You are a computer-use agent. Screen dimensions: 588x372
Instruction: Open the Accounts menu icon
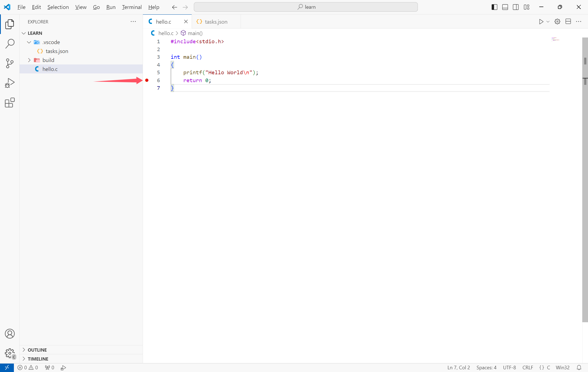click(x=10, y=334)
